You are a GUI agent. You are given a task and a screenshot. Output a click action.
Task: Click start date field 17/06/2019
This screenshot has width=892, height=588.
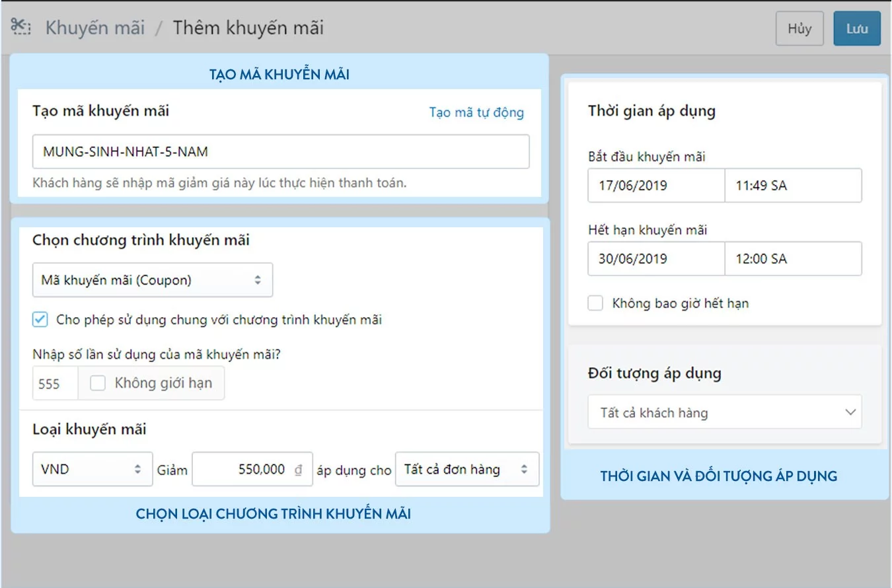(655, 186)
